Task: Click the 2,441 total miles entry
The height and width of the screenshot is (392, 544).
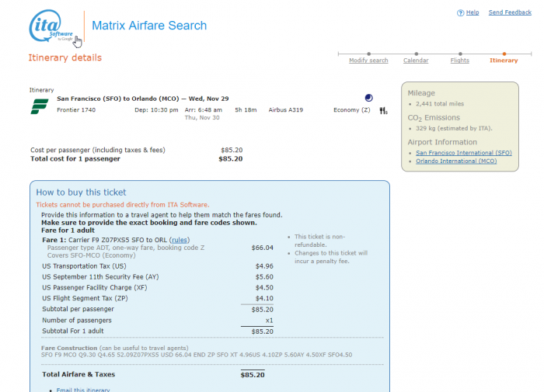Action: (x=440, y=104)
